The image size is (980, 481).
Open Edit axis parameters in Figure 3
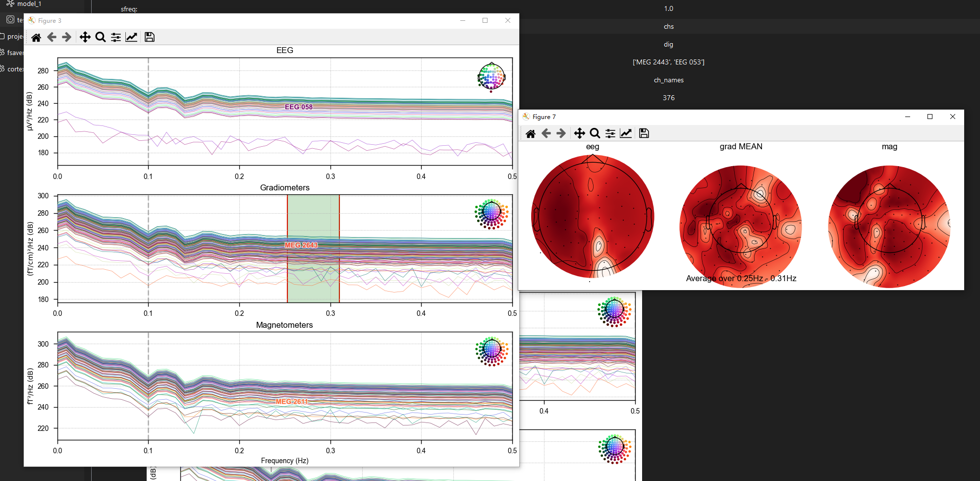tap(131, 37)
